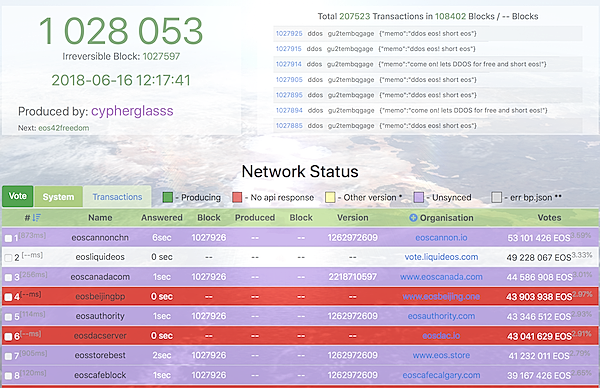Switch to the System tab
The width and height of the screenshot is (600, 388).
click(x=58, y=197)
